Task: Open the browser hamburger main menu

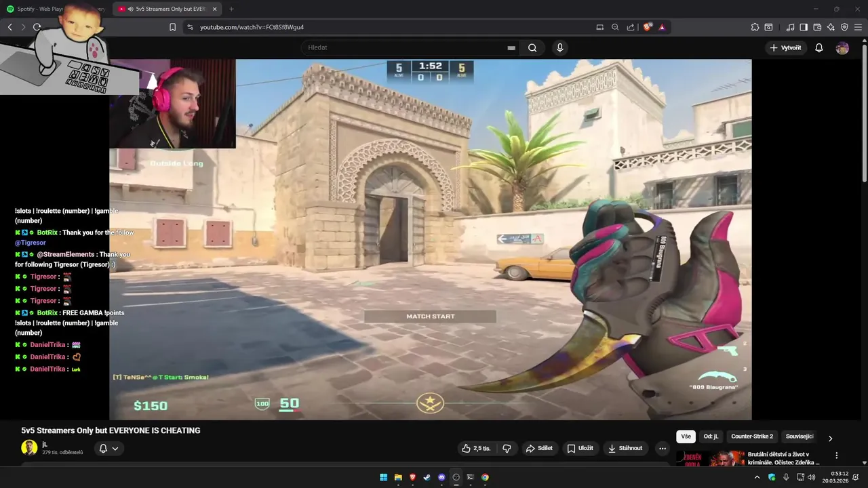Action: coord(858,27)
